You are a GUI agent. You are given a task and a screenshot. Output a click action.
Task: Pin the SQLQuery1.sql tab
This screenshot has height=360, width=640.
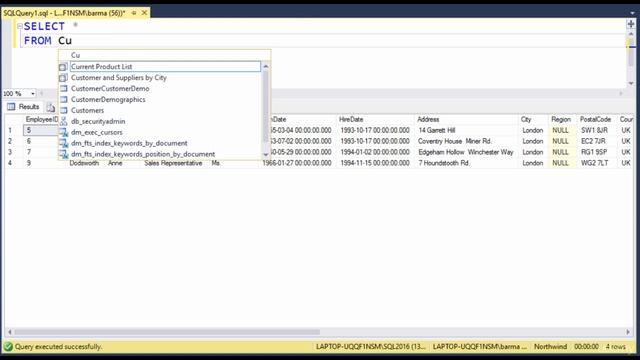pyautogui.click(x=134, y=13)
